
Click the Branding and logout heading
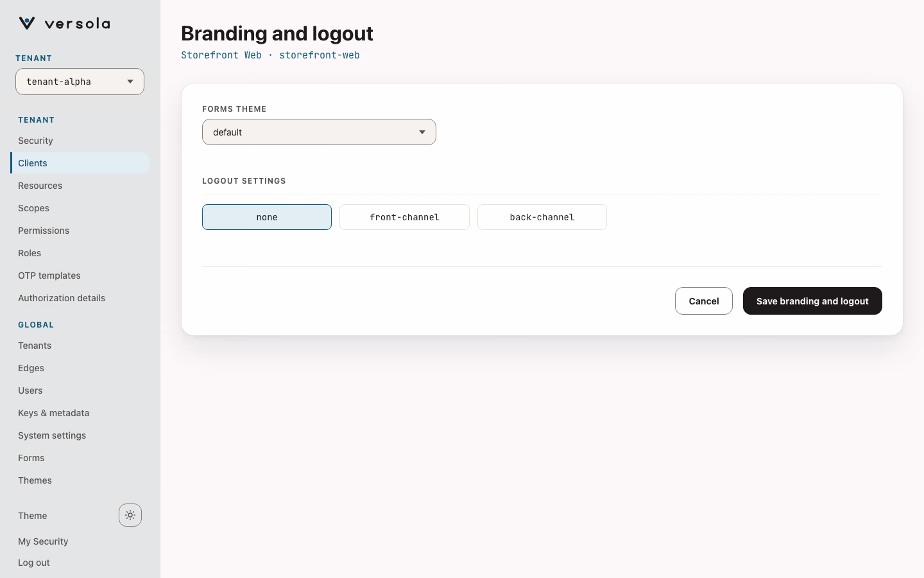point(277,33)
